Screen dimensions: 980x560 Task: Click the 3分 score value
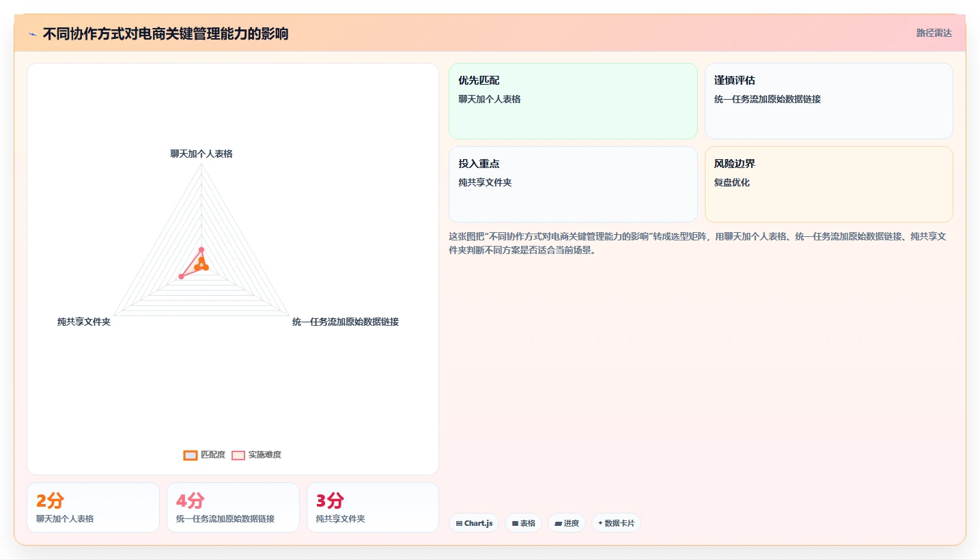[x=330, y=501]
